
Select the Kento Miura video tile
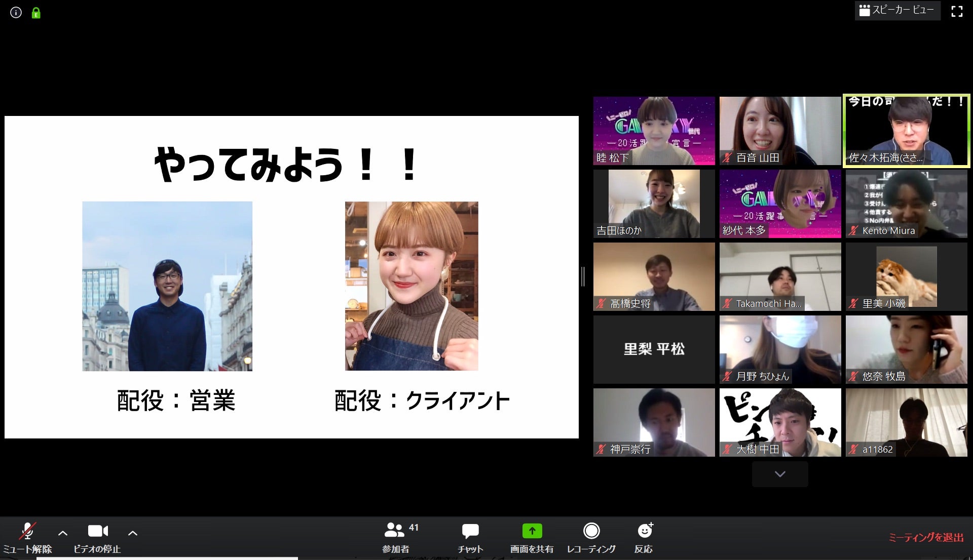click(x=906, y=204)
